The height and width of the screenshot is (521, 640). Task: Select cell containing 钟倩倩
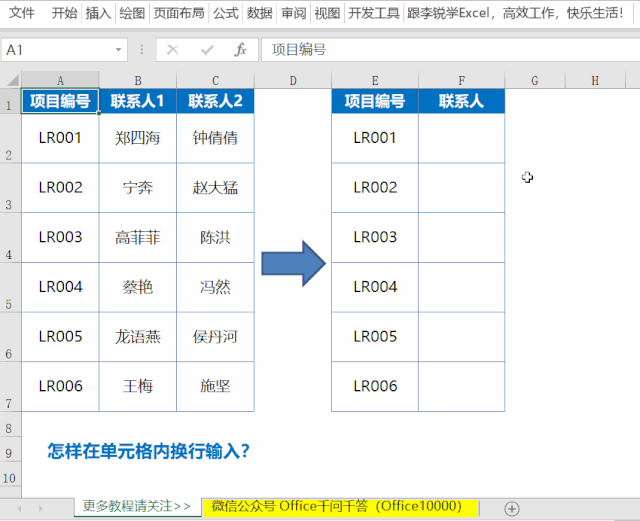(215, 138)
